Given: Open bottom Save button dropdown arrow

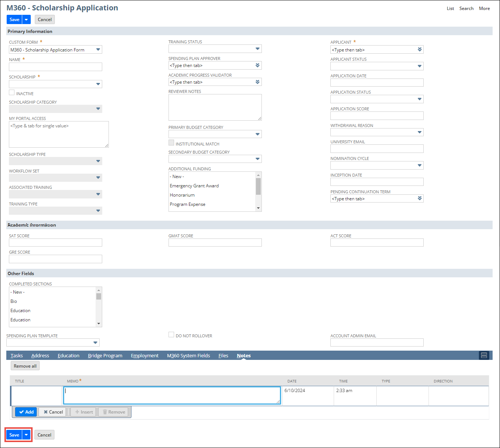Looking at the screenshot, I should (26, 435).
